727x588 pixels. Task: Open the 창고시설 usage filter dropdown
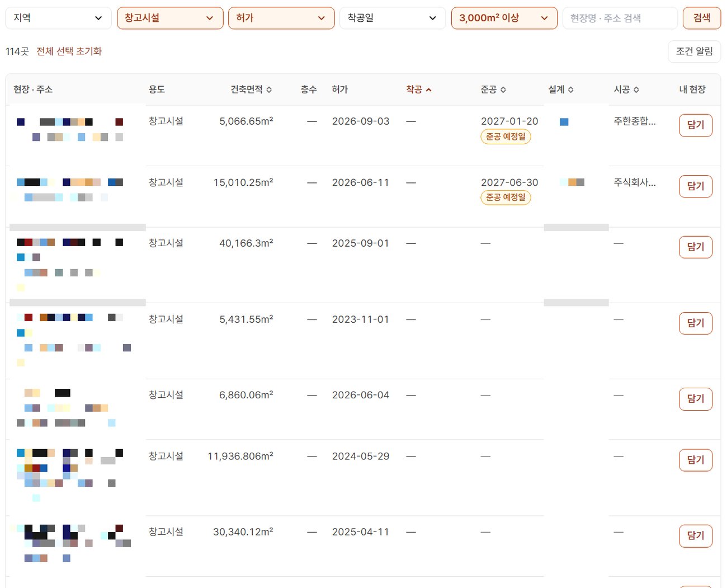(x=170, y=18)
